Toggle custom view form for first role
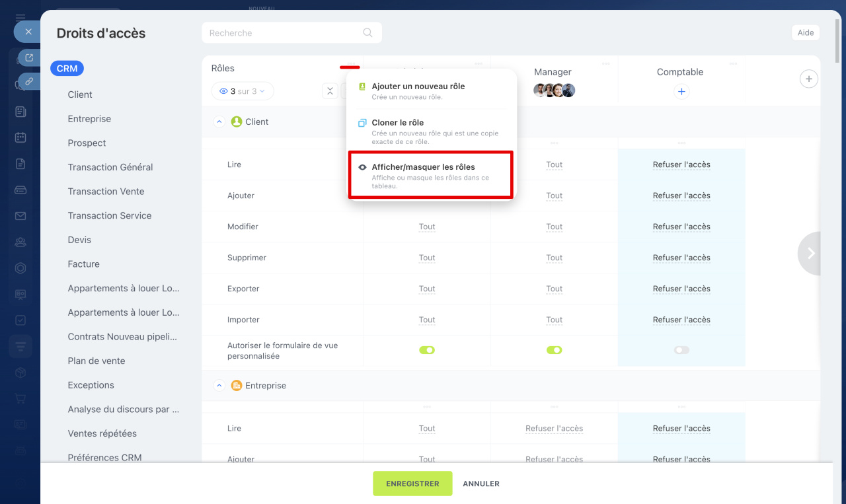Viewport: 846px width, 504px height. click(x=427, y=350)
